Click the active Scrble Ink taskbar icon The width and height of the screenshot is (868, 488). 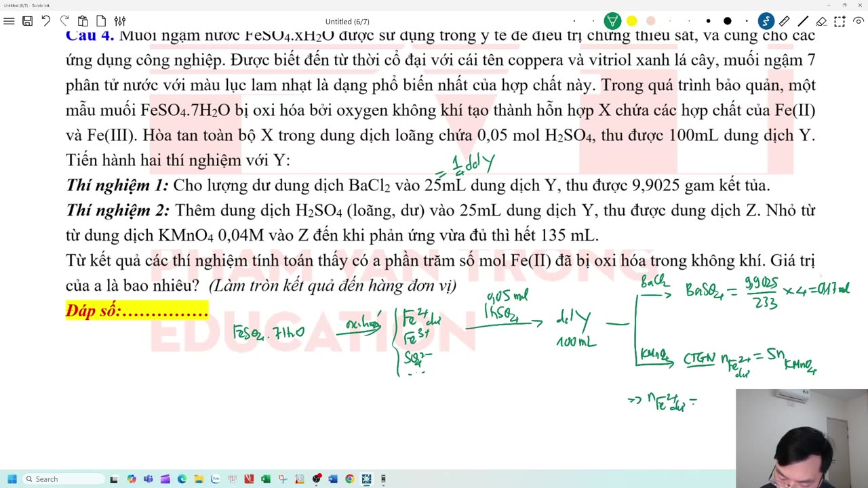pyautogui.click(x=367, y=479)
